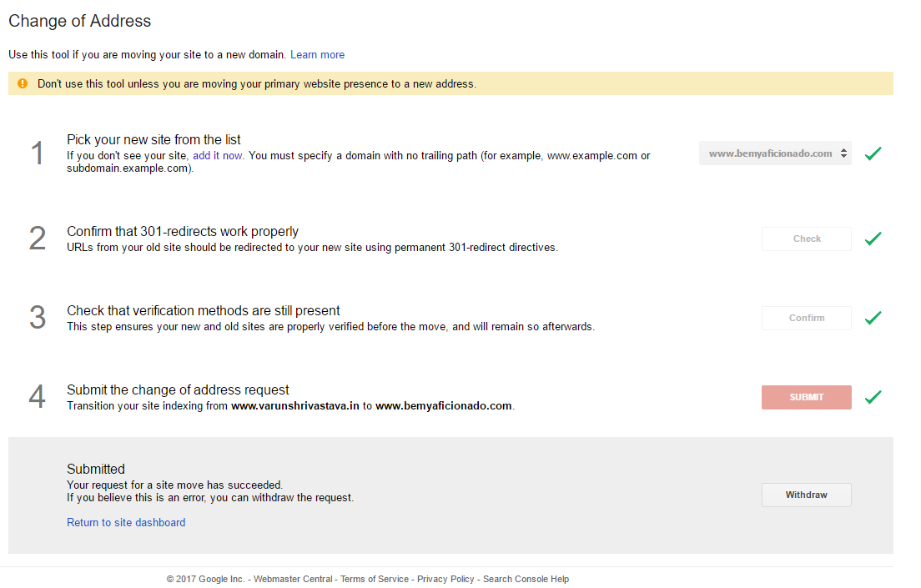Open Webmaster Central in the footer
Screen dimensions: 921x588
[x=293, y=579]
